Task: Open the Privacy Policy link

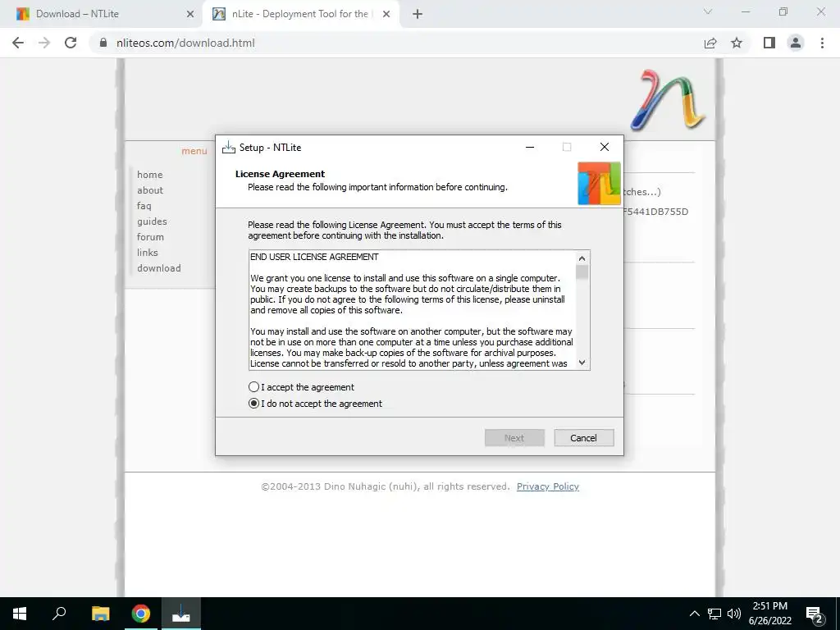Action: (547, 486)
